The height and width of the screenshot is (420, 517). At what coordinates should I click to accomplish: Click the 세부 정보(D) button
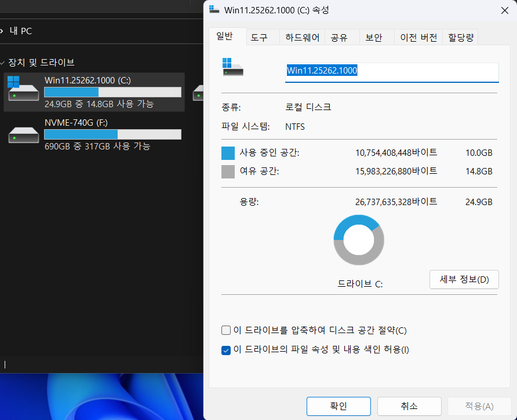[464, 280]
